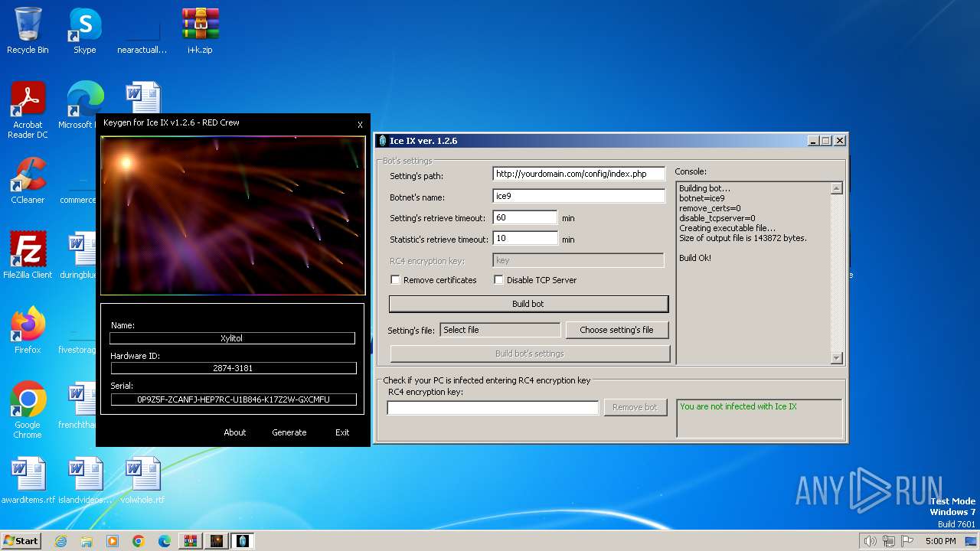
Task: Click the Build bot button
Action: click(x=528, y=304)
